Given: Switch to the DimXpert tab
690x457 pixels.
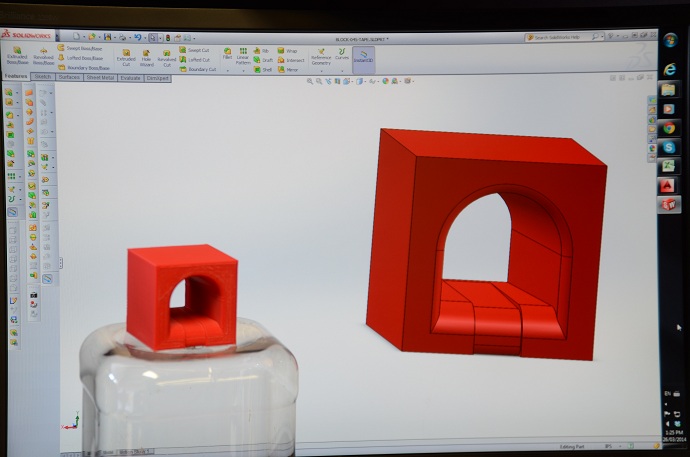Looking at the screenshot, I should [x=158, y=78].
